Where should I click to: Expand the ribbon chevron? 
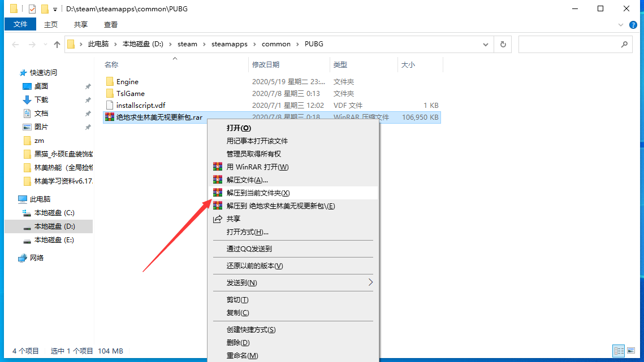click(x=621, y=25)
